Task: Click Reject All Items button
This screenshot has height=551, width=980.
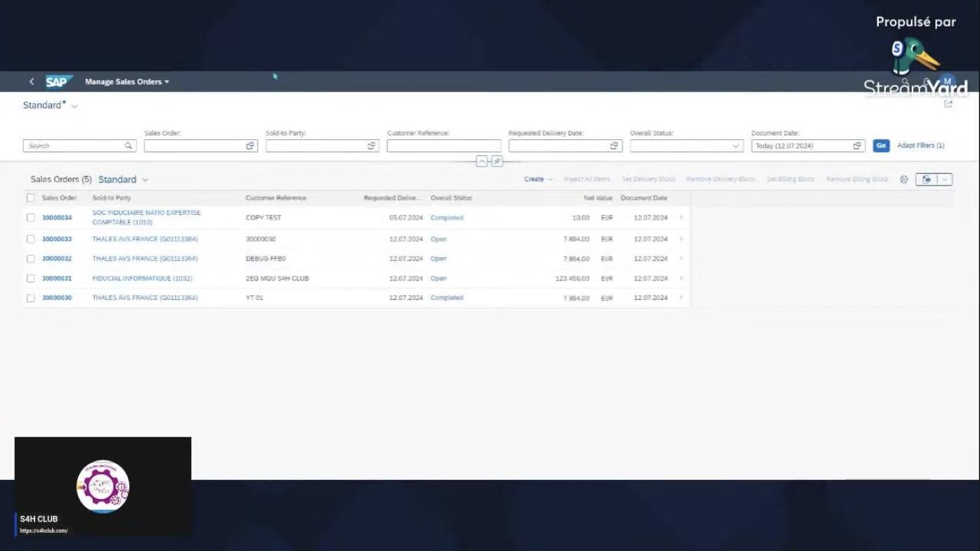Action: (x=587, y=179)
